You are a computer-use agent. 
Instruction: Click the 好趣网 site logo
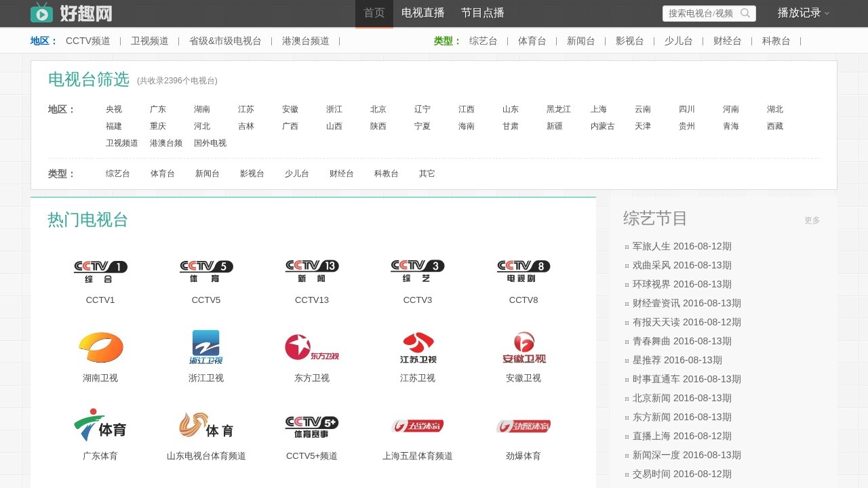(x=71, y=13)
